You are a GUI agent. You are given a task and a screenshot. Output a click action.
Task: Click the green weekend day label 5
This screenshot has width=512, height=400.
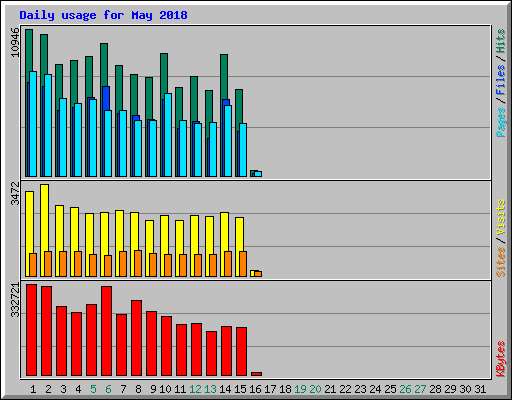click(x=93, y=389)
